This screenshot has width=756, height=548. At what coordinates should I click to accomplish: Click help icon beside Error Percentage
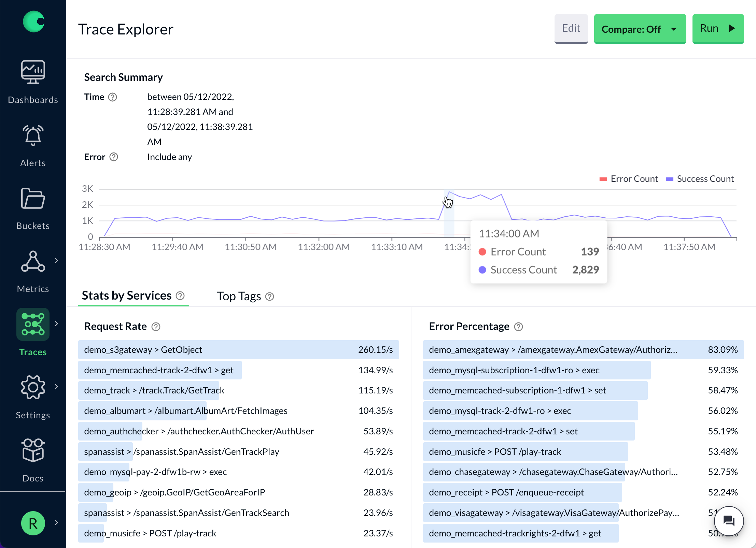[518, 327]
